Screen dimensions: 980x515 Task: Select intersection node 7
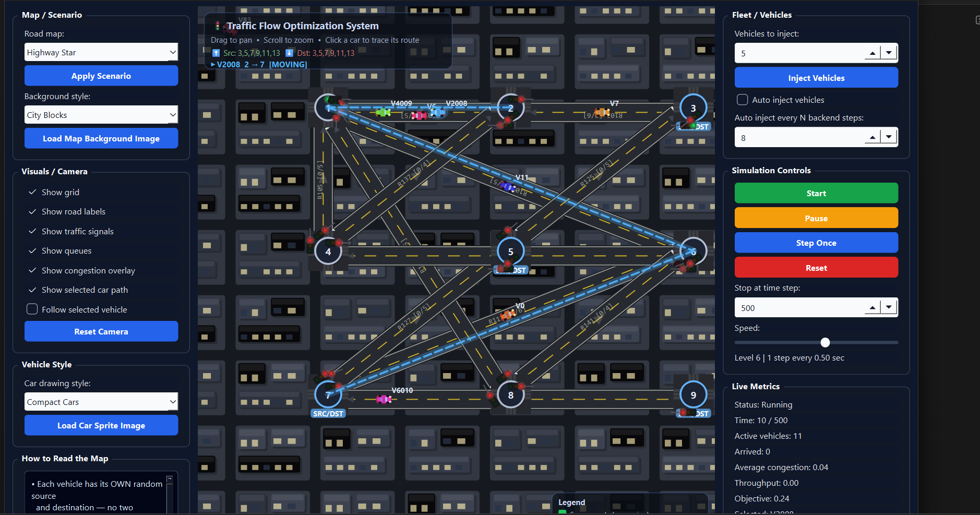pyautogui.click(x=328, y=395)
